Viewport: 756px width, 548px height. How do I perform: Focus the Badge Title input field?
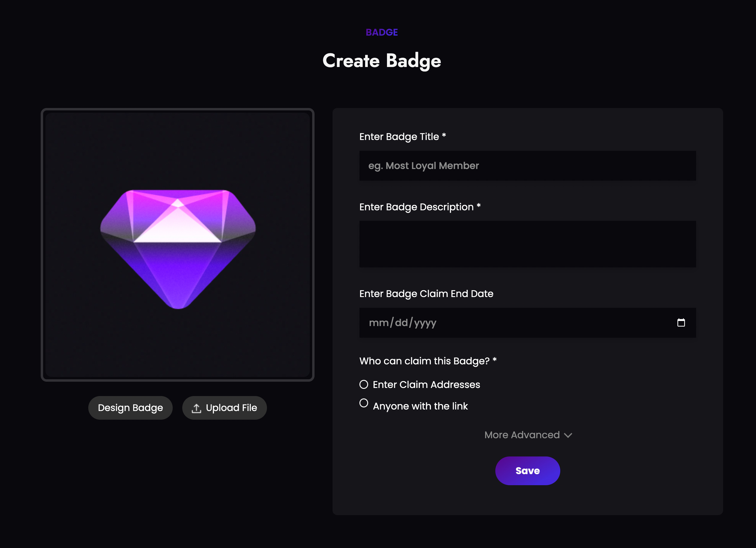[x=527, y=165]
